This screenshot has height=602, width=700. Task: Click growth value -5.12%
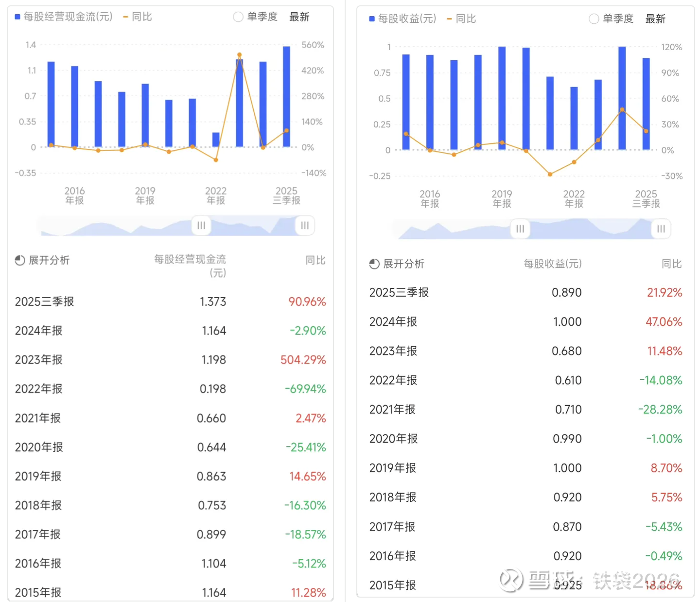coord(309,564)
